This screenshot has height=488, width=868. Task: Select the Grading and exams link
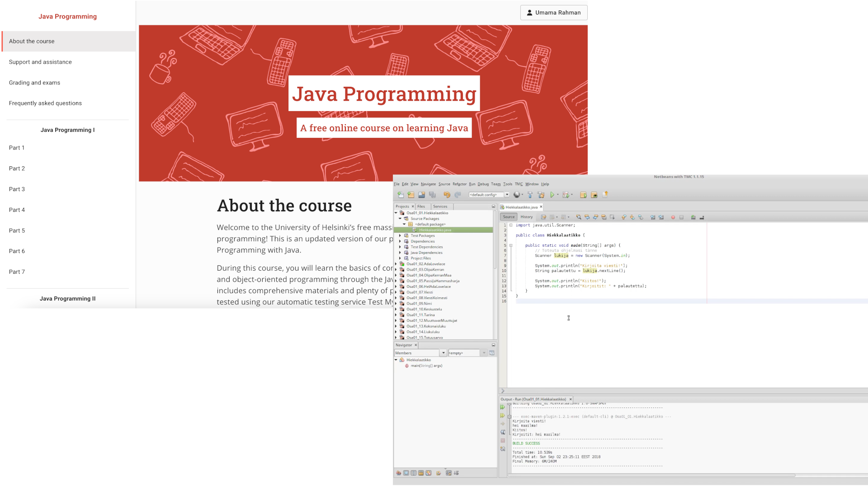(x=34, y=82)
